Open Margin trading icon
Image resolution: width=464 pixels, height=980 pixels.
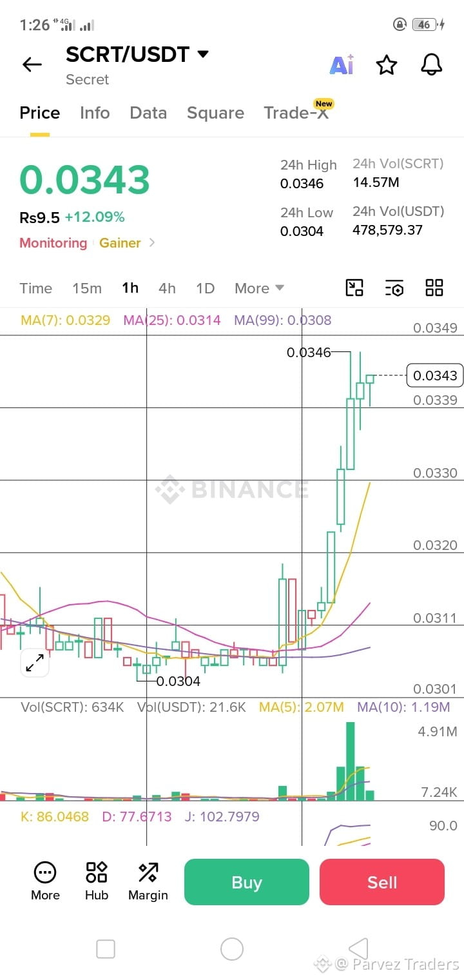(148, 881)
